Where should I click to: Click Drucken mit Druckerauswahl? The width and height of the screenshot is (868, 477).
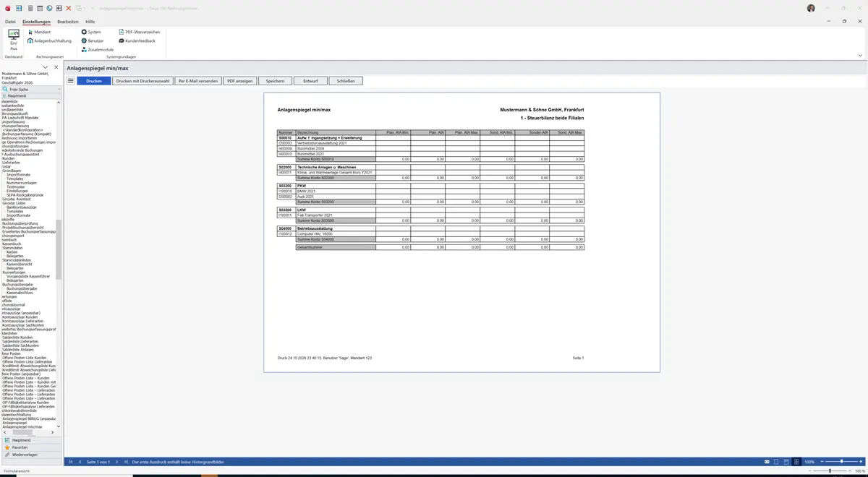pyautogui.click(x=143, y=81)
